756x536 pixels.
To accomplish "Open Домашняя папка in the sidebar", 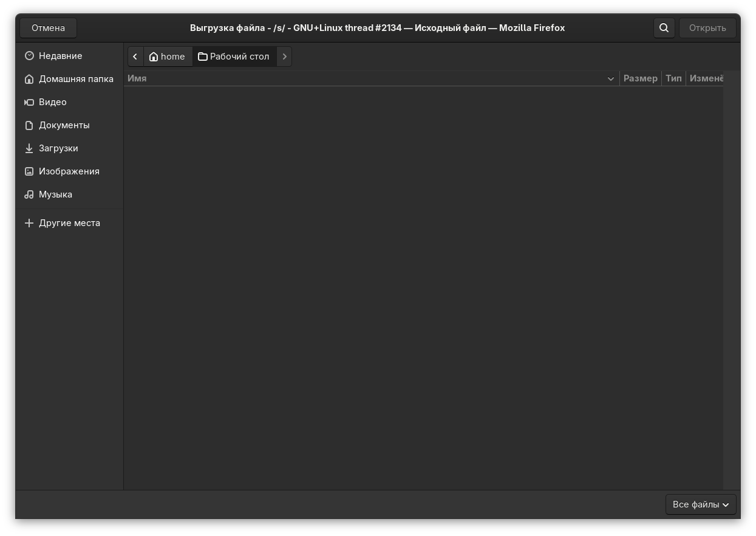I will (x=69, y=79).
